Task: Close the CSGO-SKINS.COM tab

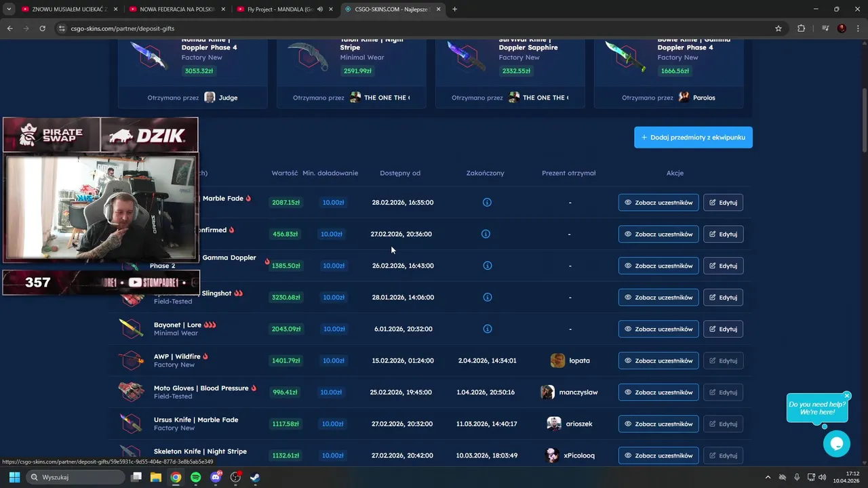Action: (x=438, y=9)
